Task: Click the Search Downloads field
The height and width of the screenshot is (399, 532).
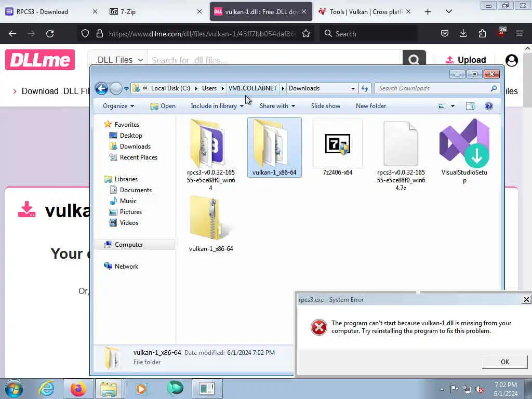Action: click(x=437, y=88)
